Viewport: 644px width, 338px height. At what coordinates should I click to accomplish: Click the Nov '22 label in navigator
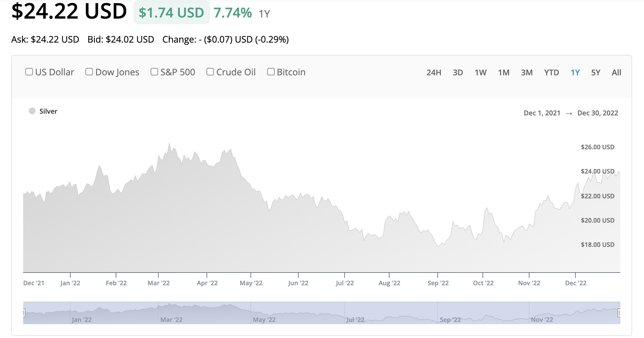pos(542,320)
